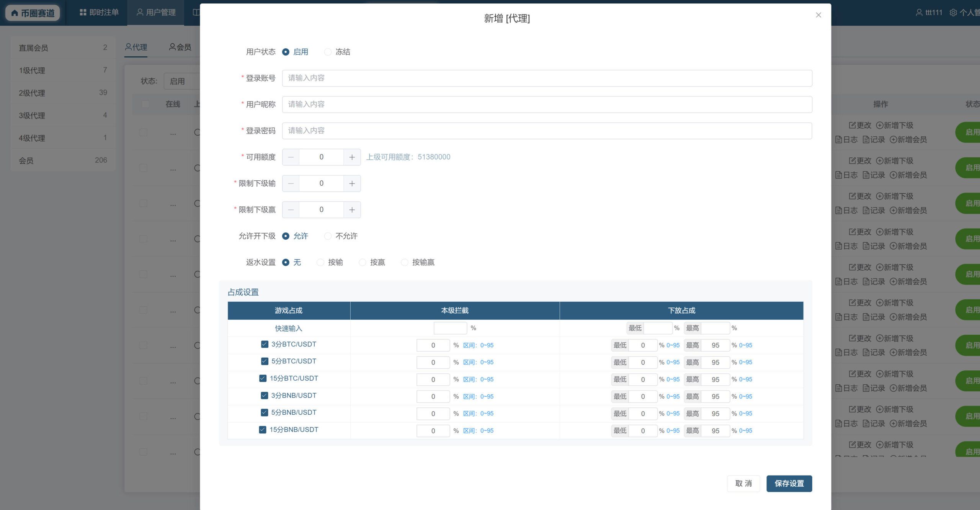Image resolution: width=980 pixels, height=510 pixels.
Task: Decrease 可用额度 with the minus button
Action: (x=291, y=157)
